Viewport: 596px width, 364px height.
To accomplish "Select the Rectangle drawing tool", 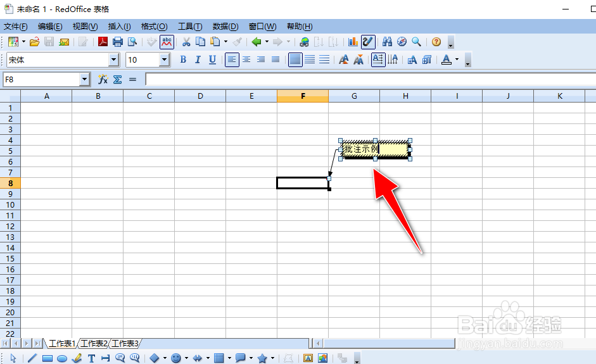I will (47, 358).
